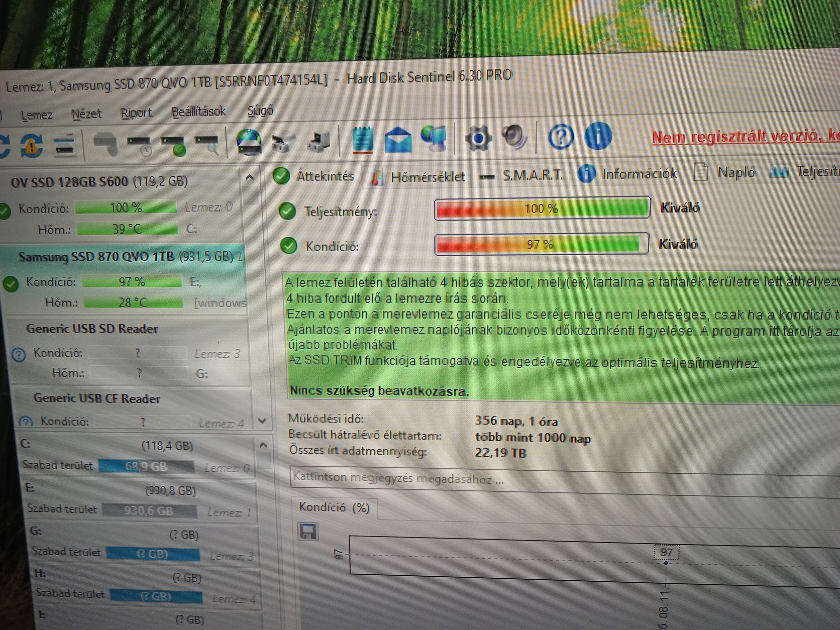Click the blue info icon in toolbar
This screenshot has height=630, width=840.
click(598, 136)
